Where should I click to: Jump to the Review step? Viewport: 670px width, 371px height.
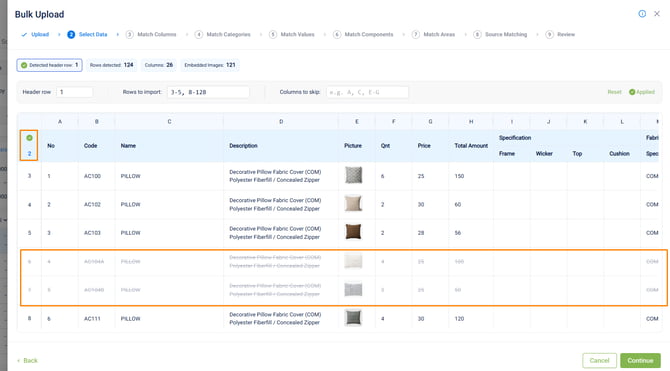[561, 35]
